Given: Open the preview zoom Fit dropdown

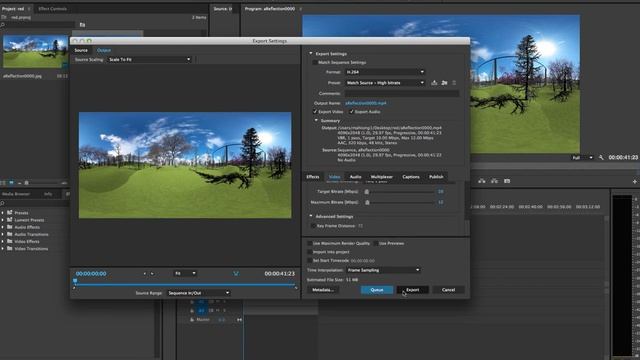Looking at the screenshot, I should click(x=185, y=273).
